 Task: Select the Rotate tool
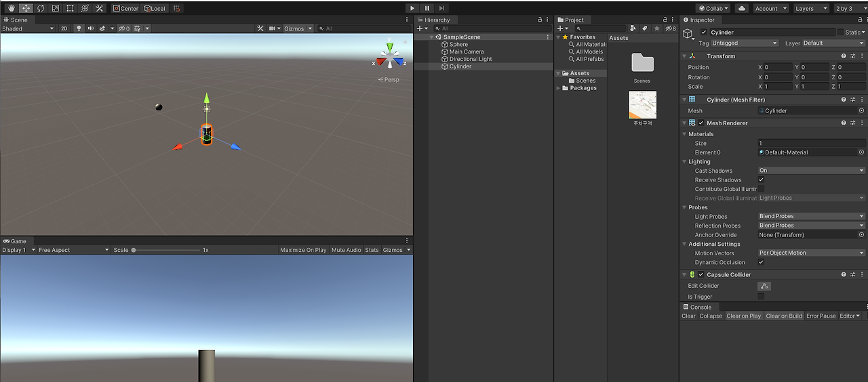pos(41,8)
